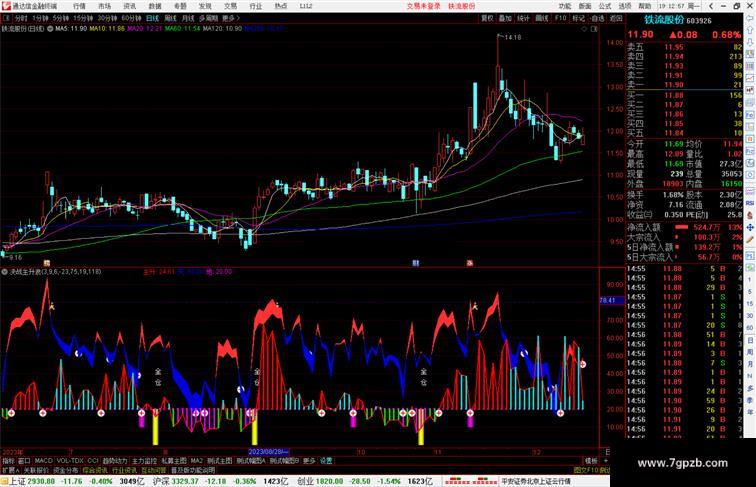Expand the 扩展 panel toggle

(x=10, y=470)
